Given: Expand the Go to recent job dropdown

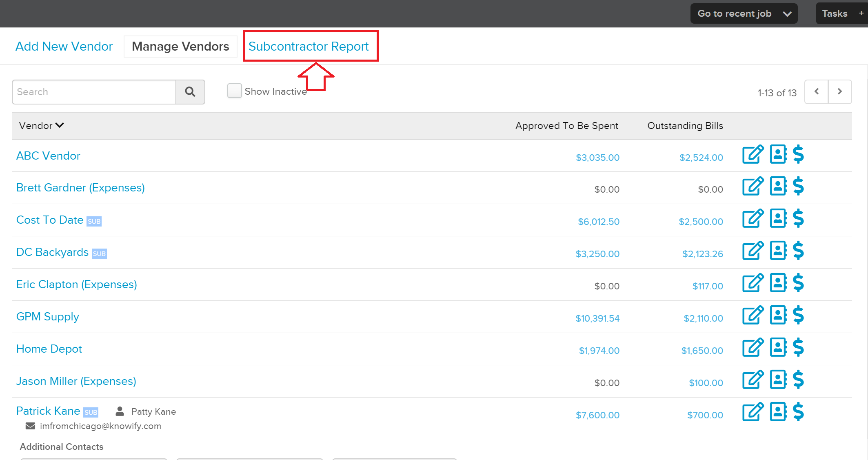Looking at the screenshot, I should pyautogui.click(x=744, y=13).
